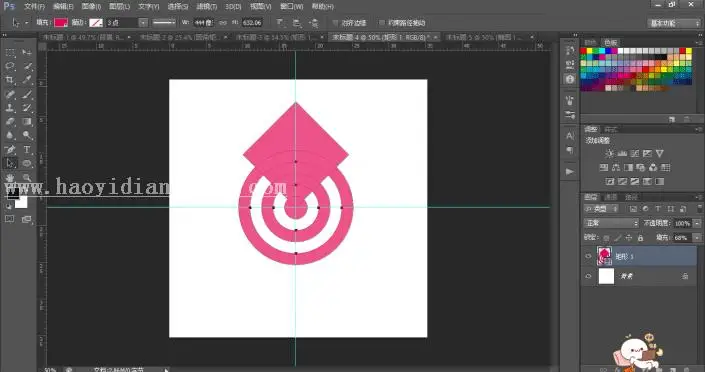705x372 pixels.
Task: Select the Gradient tool
Action: coord(27,121)
